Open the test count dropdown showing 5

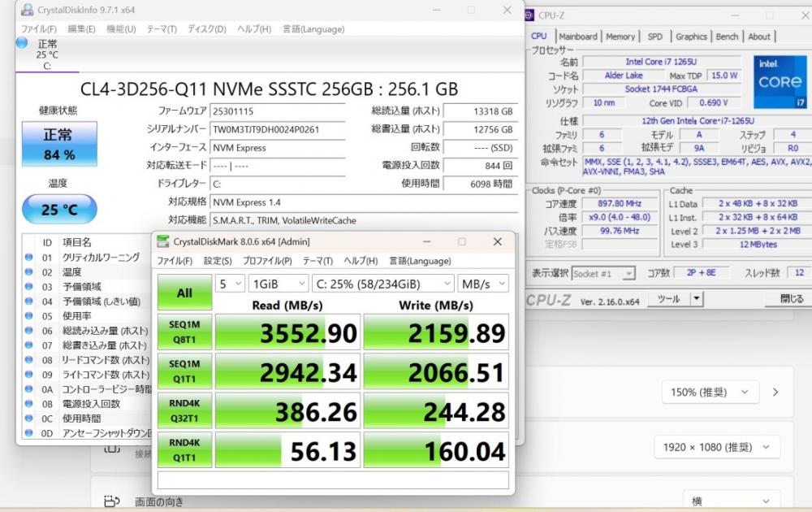[x=231, y=283]
